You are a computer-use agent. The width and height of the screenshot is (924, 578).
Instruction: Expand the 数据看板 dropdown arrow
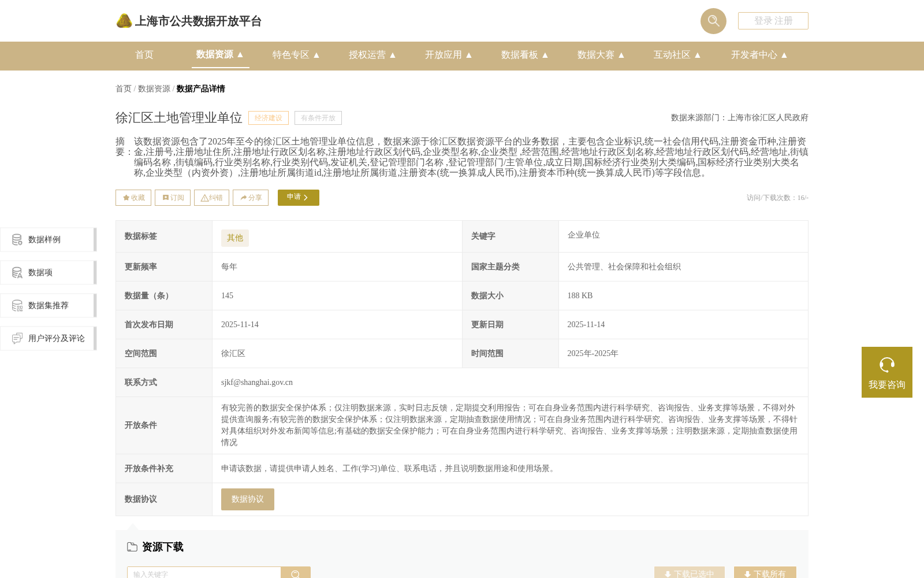coord(545,55)
